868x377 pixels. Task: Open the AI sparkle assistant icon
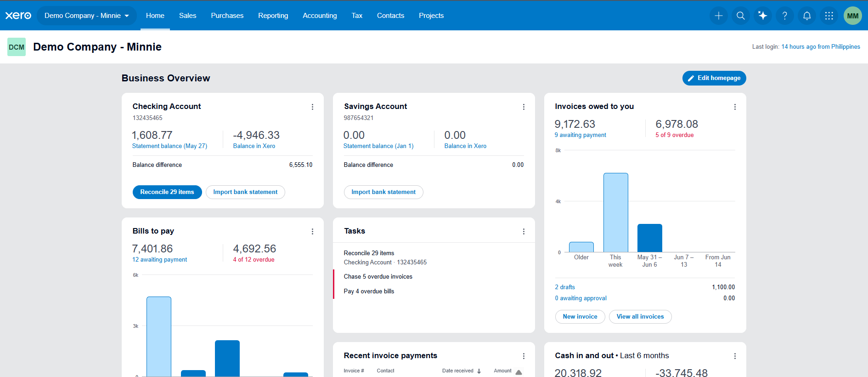coord(762,16)
